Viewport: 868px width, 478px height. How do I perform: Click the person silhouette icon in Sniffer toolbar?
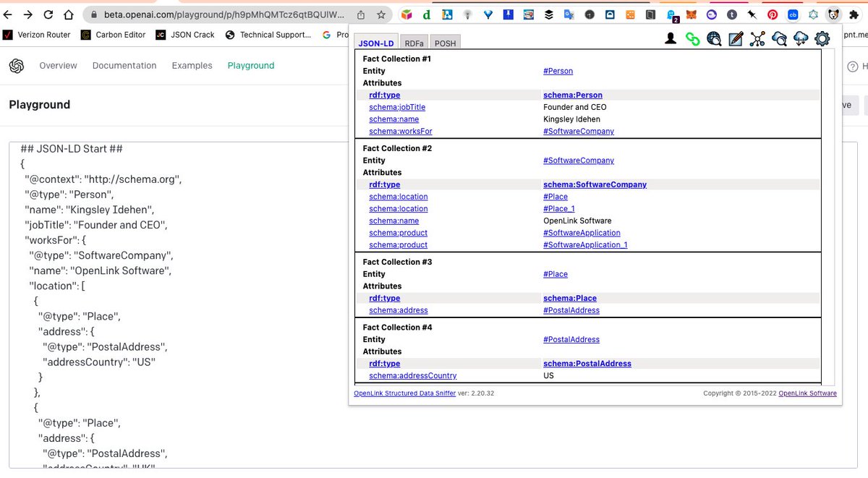click(671, 39)
